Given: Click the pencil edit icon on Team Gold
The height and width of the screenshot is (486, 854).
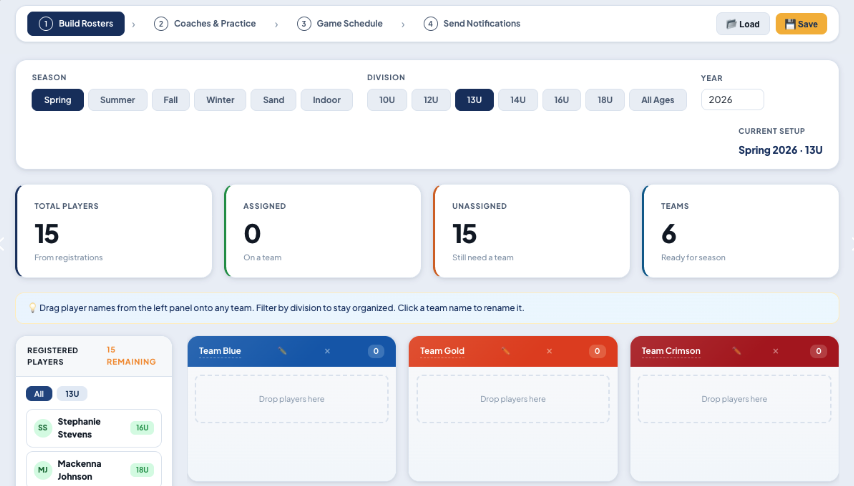Looking at the screenshot, I should (505, 351).
